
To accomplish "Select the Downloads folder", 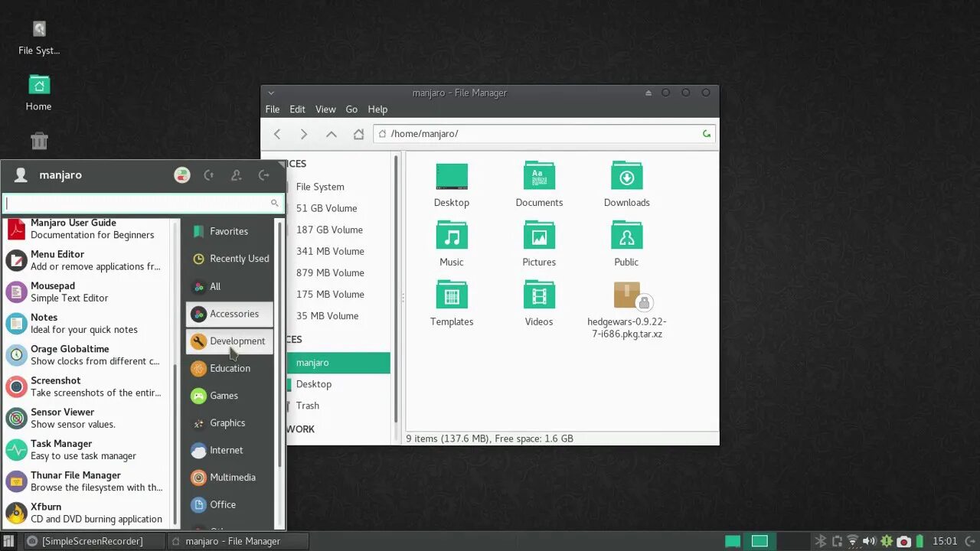I will pyautogui.click(x=626, y=184).
